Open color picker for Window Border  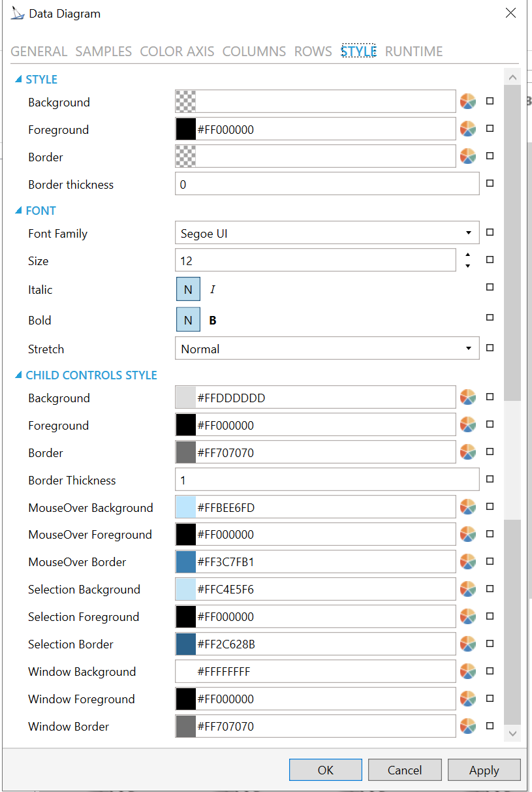coord(467,726)
